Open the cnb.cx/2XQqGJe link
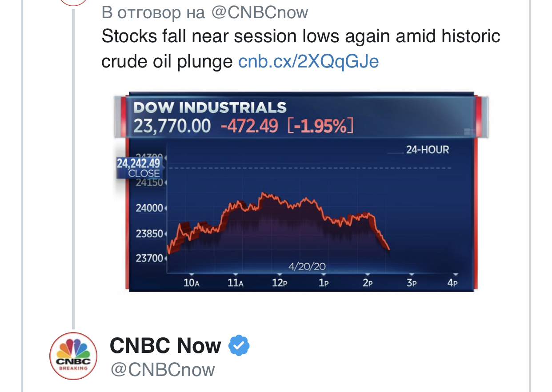Image resolution: width=552 pixels, height=392 pixels. point(308,61)
